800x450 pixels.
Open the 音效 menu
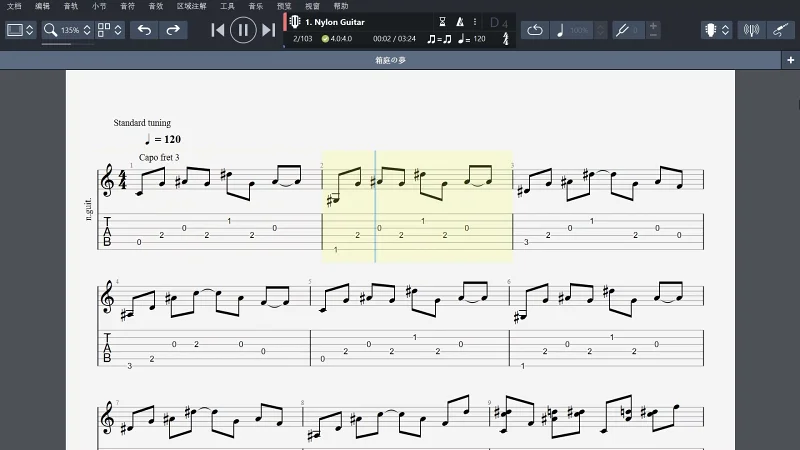point(156,6)
